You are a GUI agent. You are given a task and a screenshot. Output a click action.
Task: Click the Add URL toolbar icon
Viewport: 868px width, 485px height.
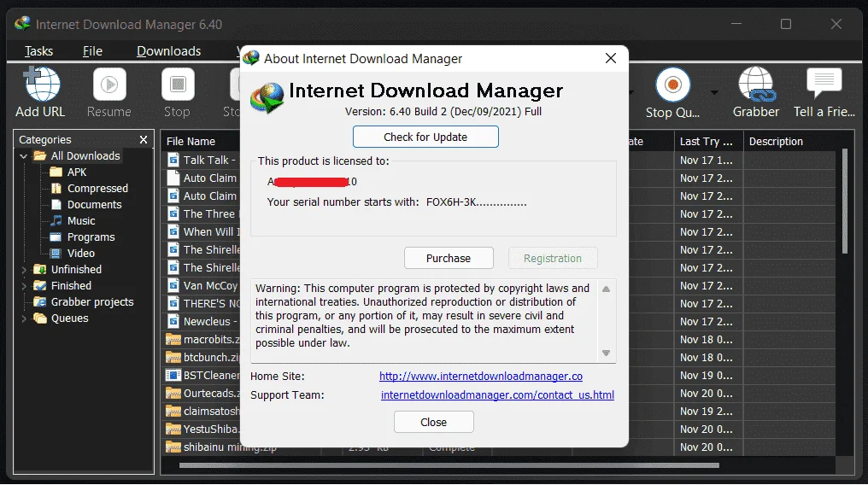tap(40, 92)
